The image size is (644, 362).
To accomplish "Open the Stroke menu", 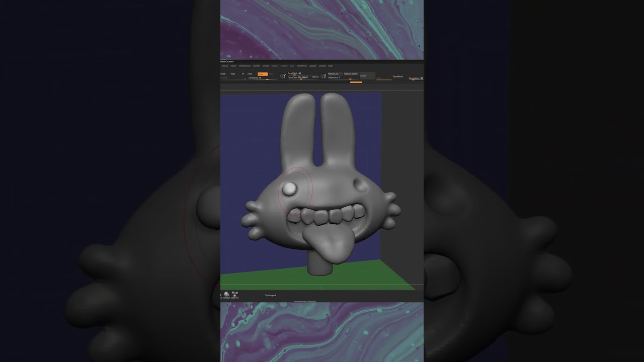I will click(x=275, y=66).
